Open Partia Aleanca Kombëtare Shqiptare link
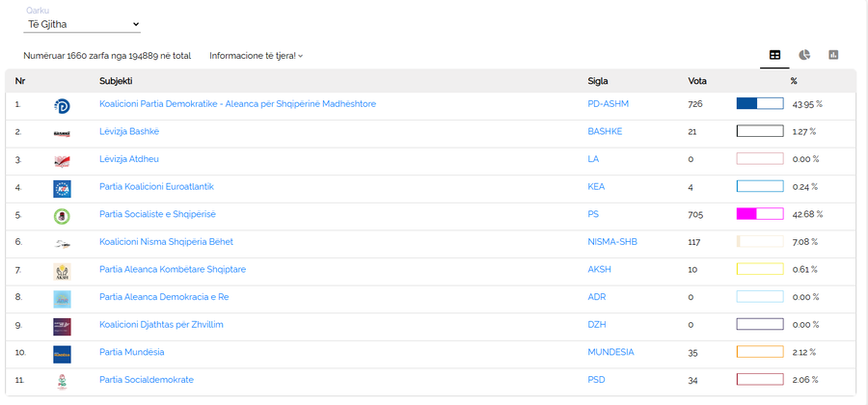 [173, 269]
